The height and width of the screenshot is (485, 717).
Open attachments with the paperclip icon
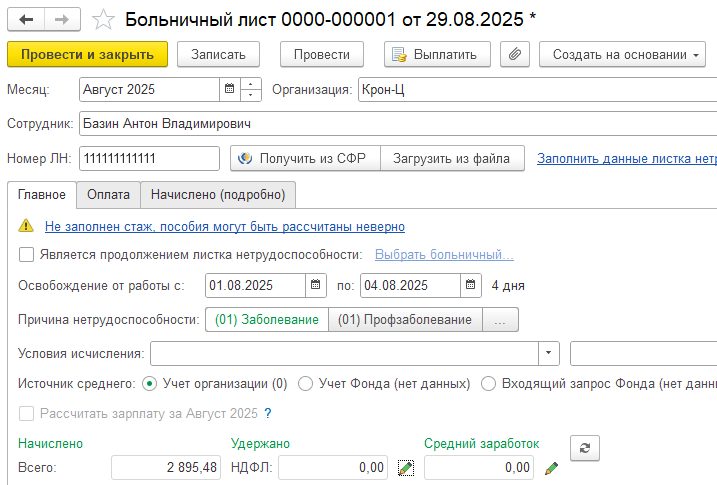point(514,54)
